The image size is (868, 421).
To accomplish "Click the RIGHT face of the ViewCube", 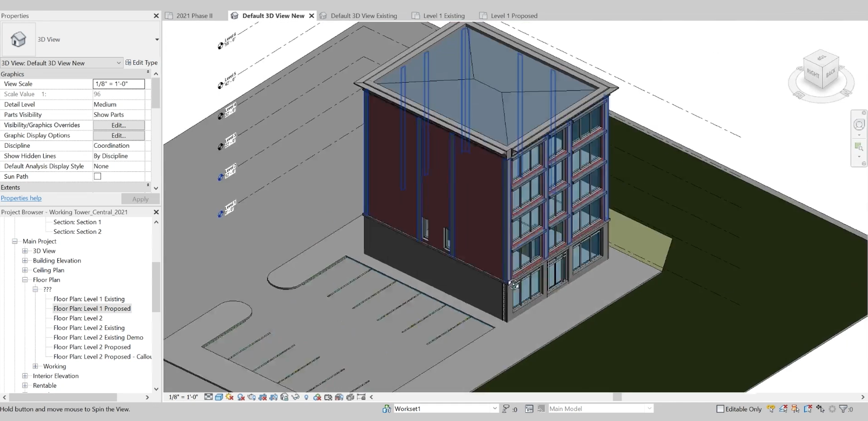I will [812, 74].
